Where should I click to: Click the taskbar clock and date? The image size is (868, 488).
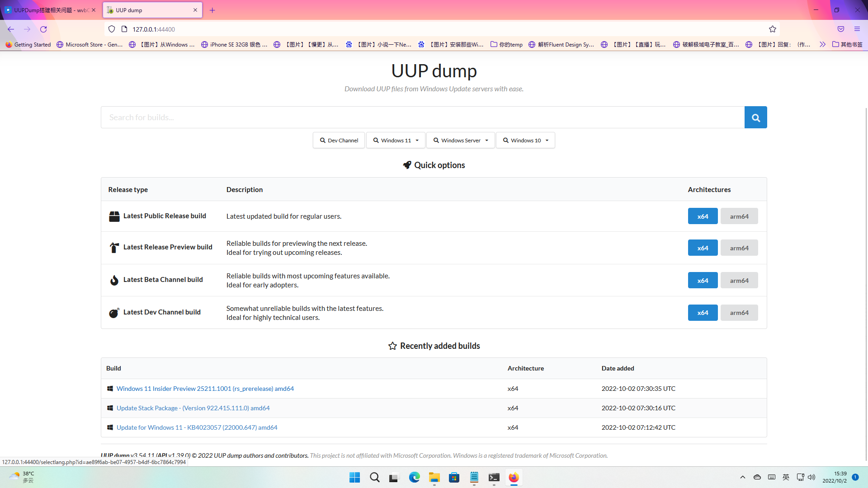point(835,477)
